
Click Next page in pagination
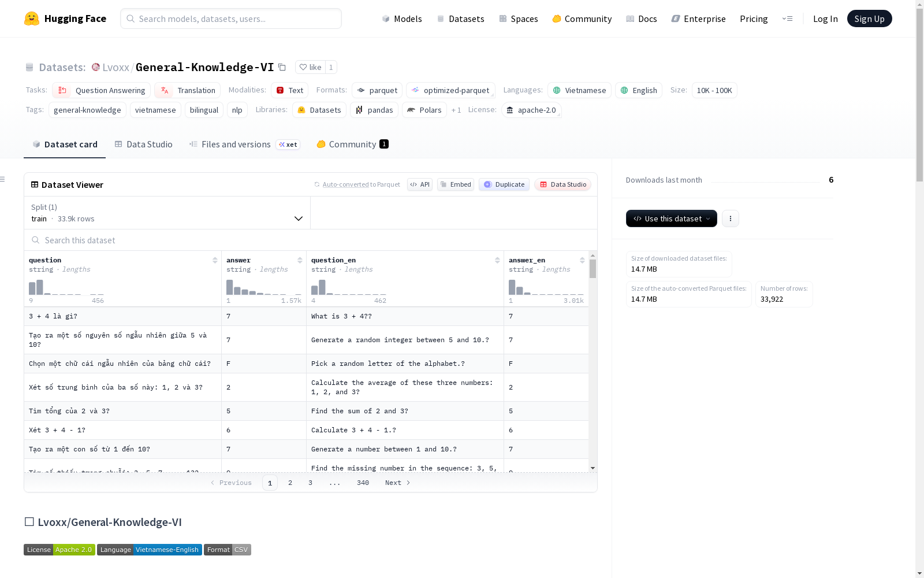coord(398,483)
